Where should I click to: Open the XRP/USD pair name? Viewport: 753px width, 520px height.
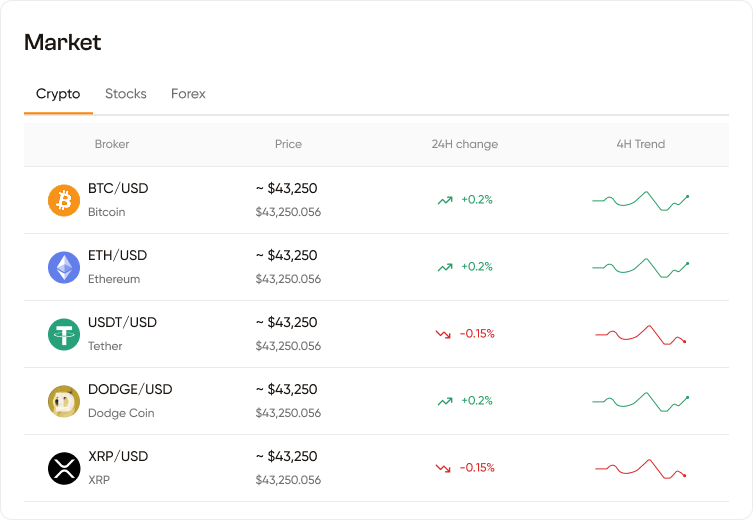(x=118, y=456)
